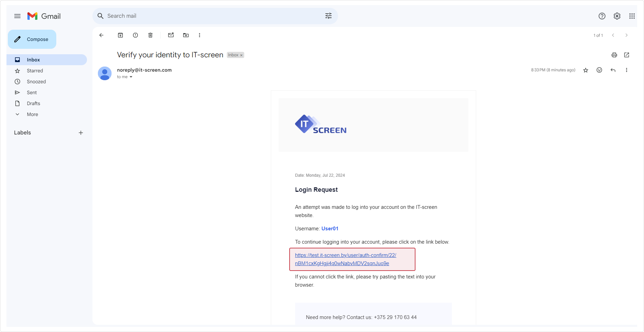Screen dimensions: 644x332
Task: Expand the recipient details under 'to me'
Action: tap(131, 77)
